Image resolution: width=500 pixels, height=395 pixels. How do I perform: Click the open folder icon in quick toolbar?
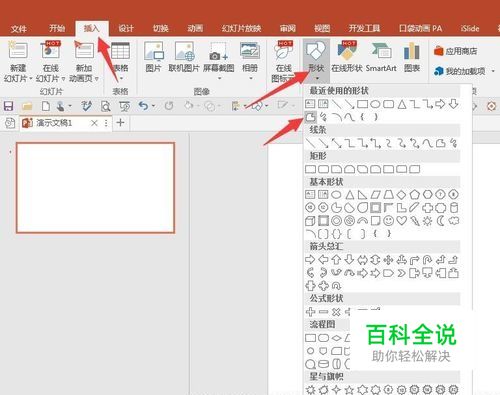(27, 106)
